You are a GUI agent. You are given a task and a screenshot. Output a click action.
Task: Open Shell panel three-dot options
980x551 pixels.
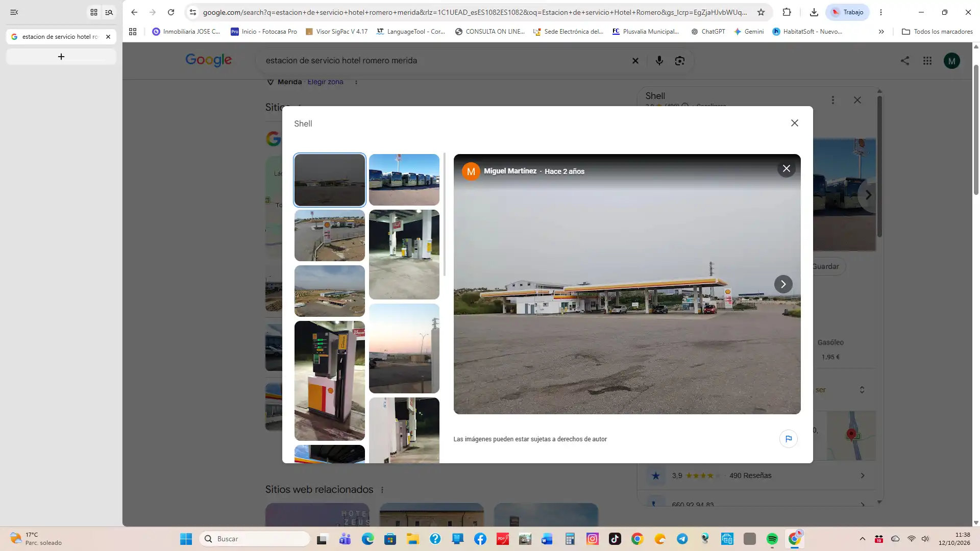(833, 100)
